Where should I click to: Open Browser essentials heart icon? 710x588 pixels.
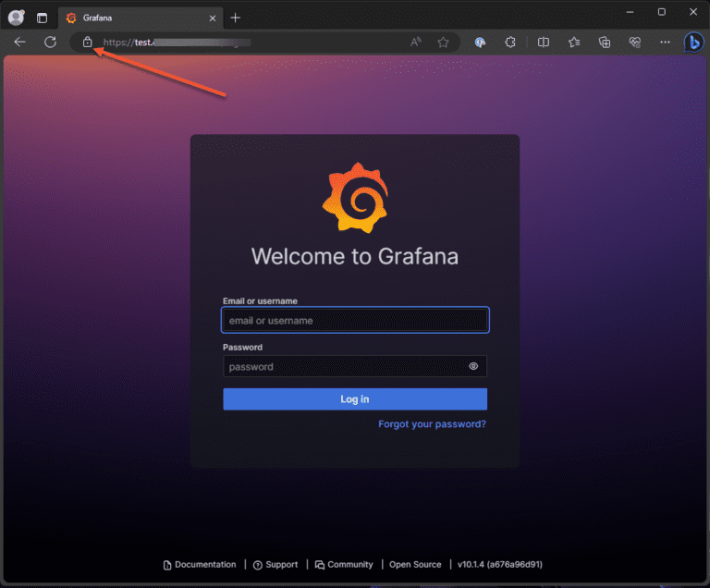tap(635, 43)
